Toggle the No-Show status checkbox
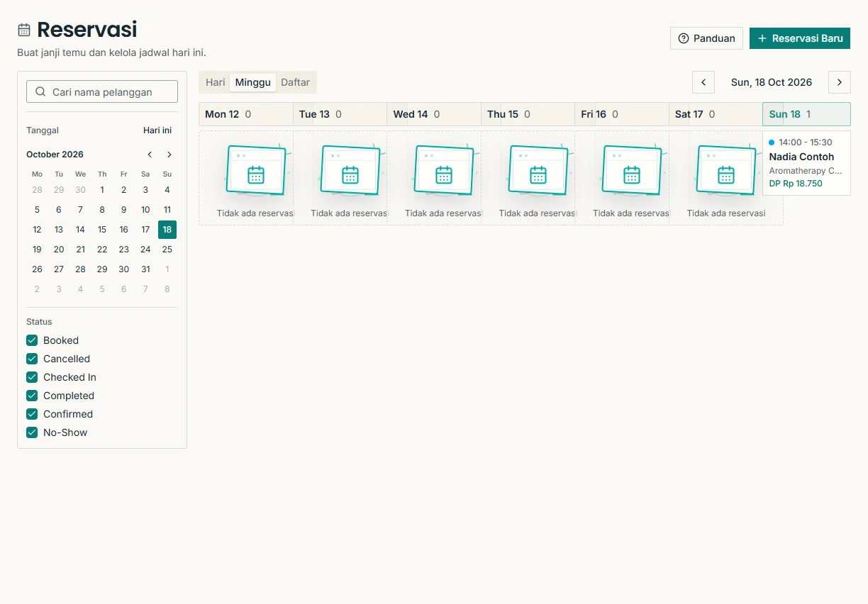Viewport: 868px width, 604px height. pyautogui.click(x=32, y=432)
